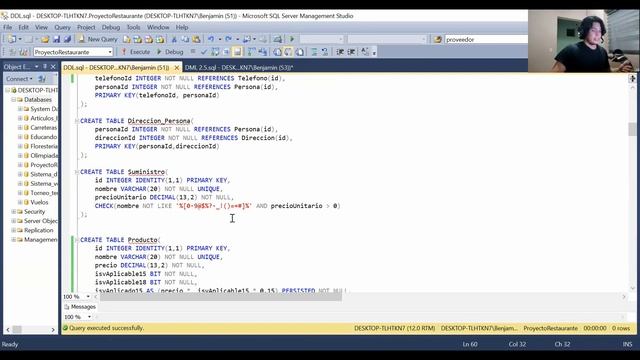
Task: Select the Educando database in tree
Action: point(43,137)
